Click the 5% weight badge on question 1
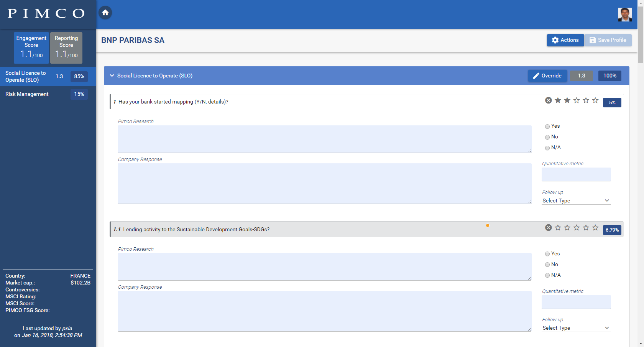 click(612, 102)
